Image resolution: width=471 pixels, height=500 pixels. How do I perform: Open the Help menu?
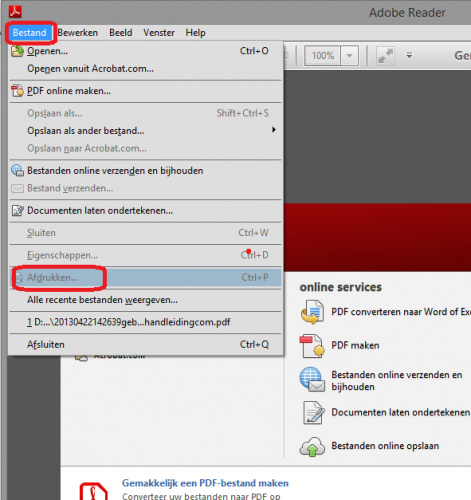pos(195,33)
